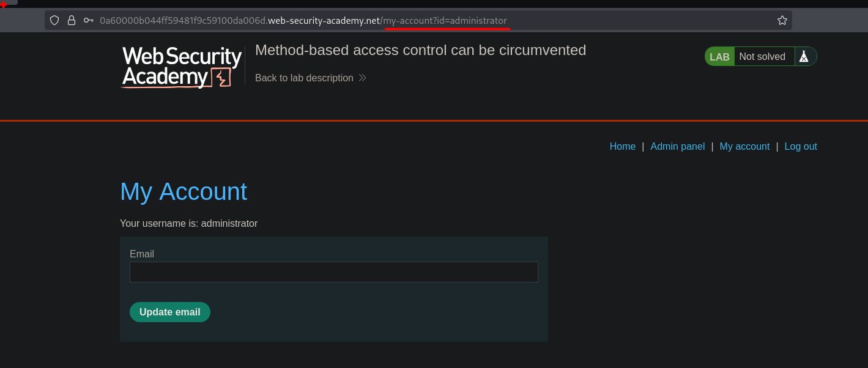Click the green LAB badge

[719, 56]
